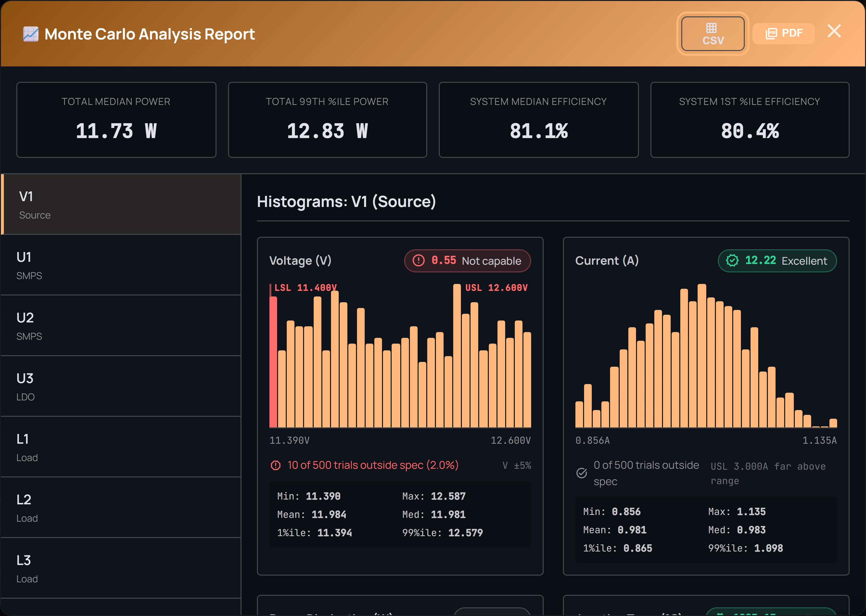The image size is (866, 616).
Task: Click the alert icon beside trials outside spec
Action: [276, 465]
